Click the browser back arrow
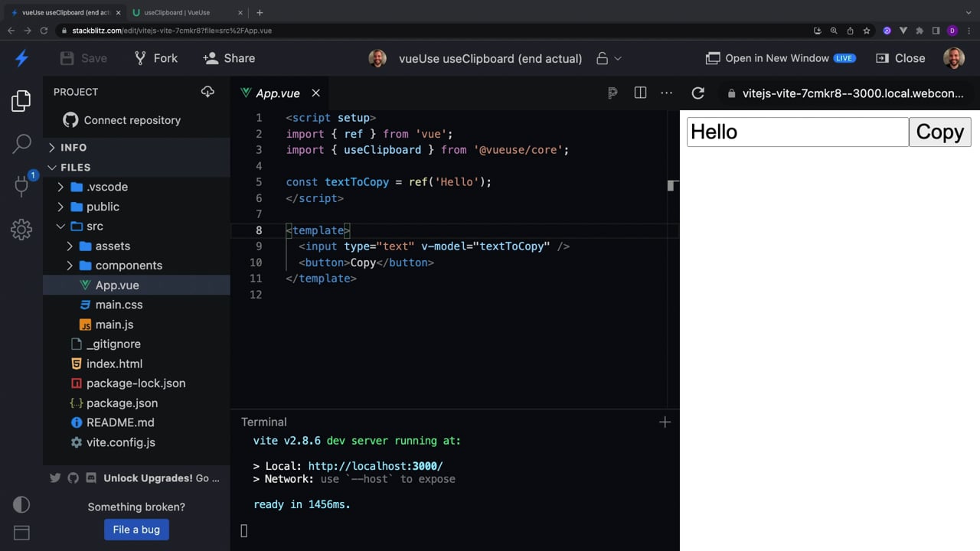This screenshot has height=551, width=980. [11, 31]
